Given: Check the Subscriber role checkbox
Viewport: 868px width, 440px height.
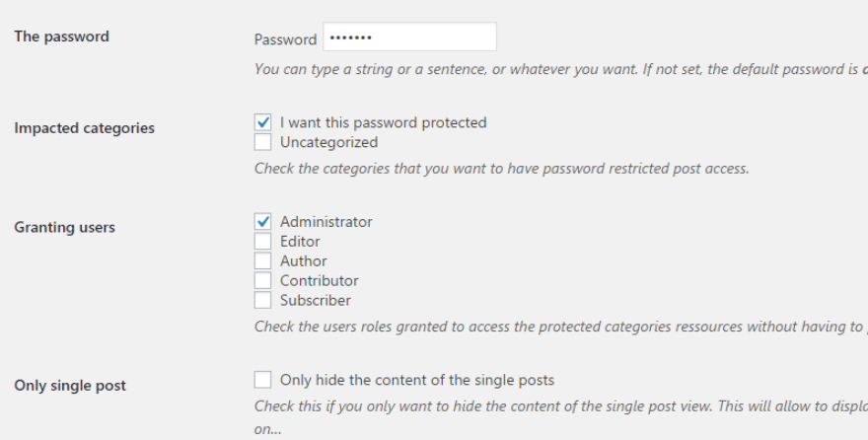Looking at the screenshot, I should pos(262,300).
